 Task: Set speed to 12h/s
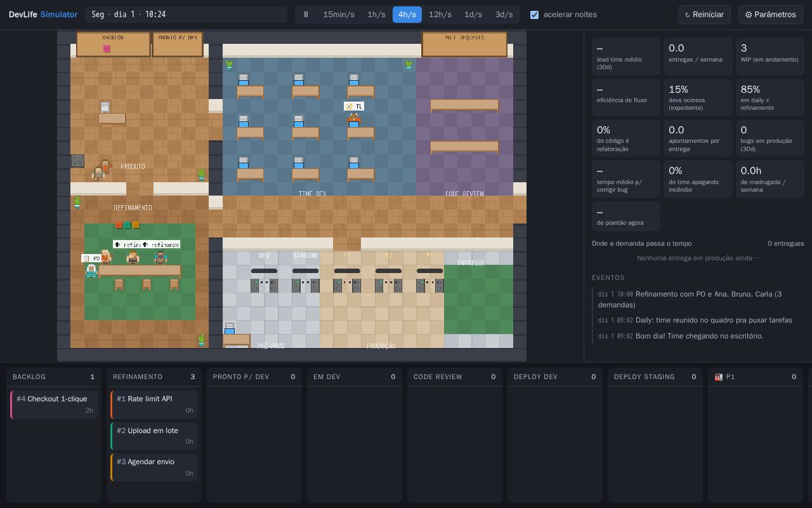point(440,15)
